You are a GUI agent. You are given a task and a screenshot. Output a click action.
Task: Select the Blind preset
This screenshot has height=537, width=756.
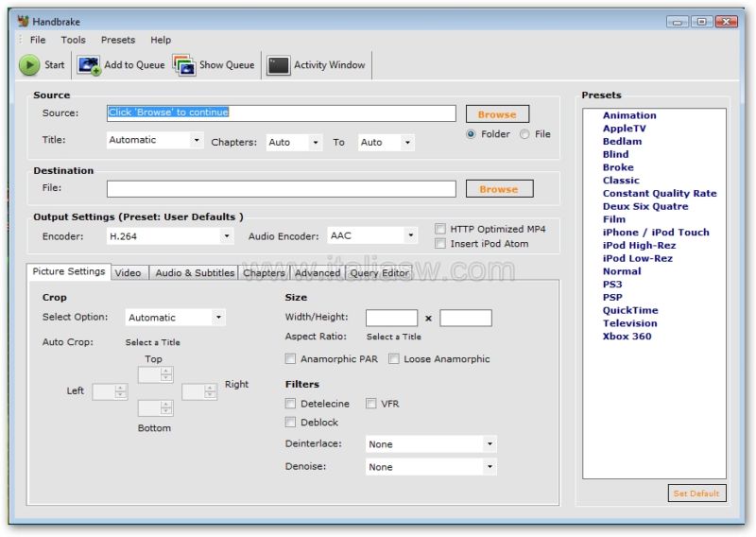(x=616, y=154)
